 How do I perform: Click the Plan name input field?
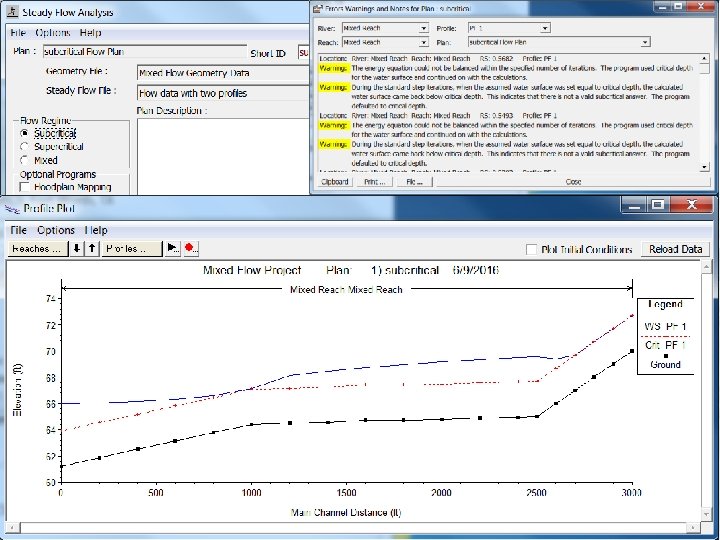(145, 51)
